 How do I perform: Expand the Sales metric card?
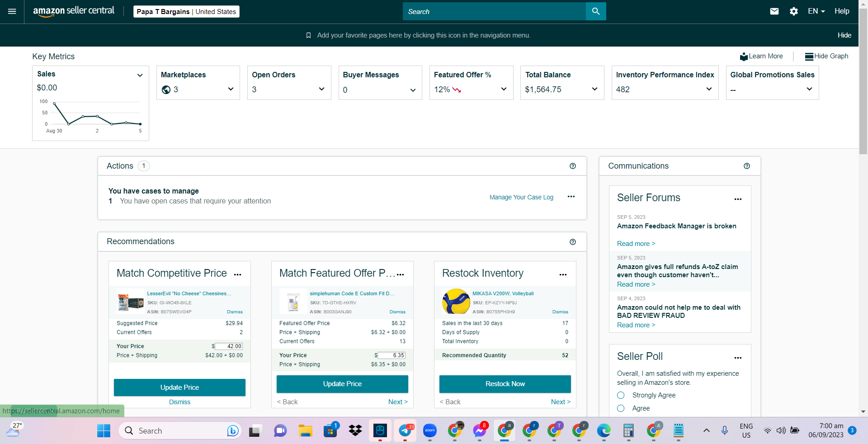pos(140,76)
